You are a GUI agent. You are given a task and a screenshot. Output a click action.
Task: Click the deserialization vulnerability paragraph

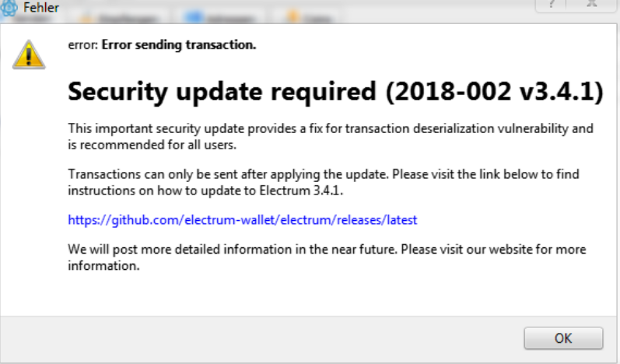coord(331,136)
